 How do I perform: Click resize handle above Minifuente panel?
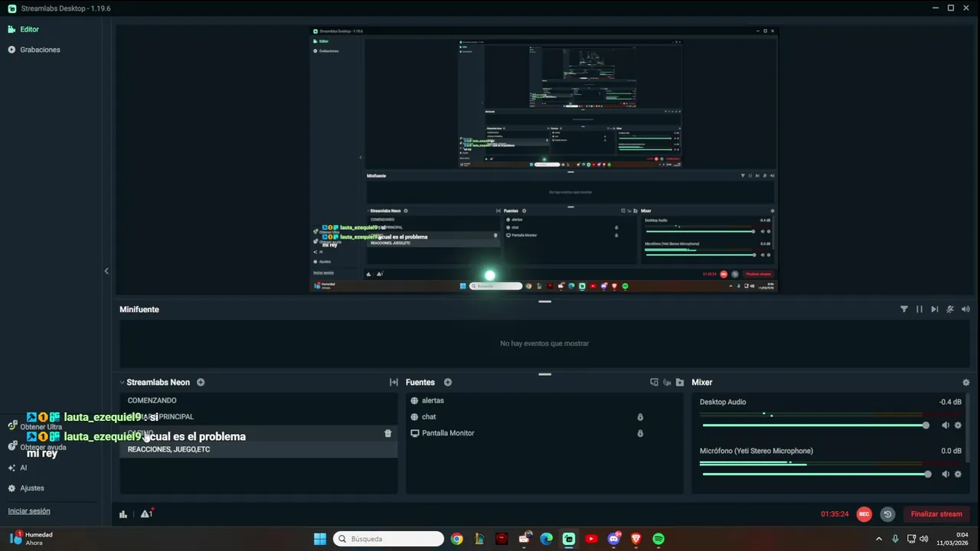pyautogui.click(x=544, y=302)
